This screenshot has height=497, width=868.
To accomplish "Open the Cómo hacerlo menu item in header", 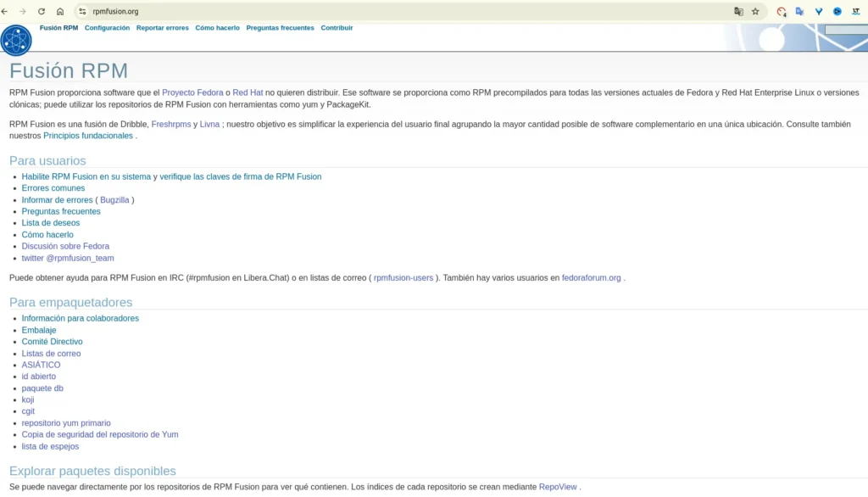I will point(217,28).
